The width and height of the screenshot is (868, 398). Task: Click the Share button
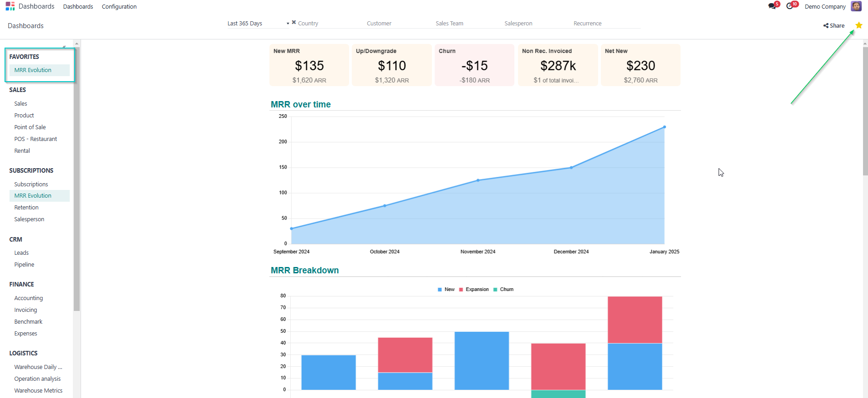(x=834, y=26)
